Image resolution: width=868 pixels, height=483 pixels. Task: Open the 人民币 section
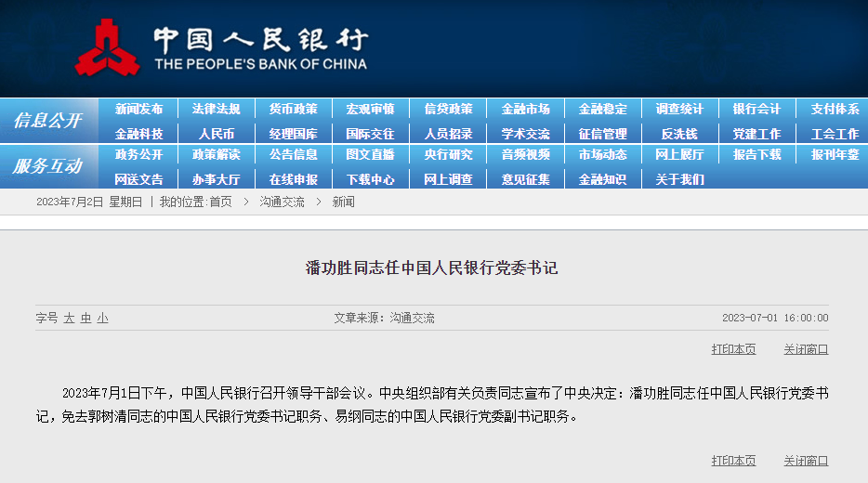(216, 134)
